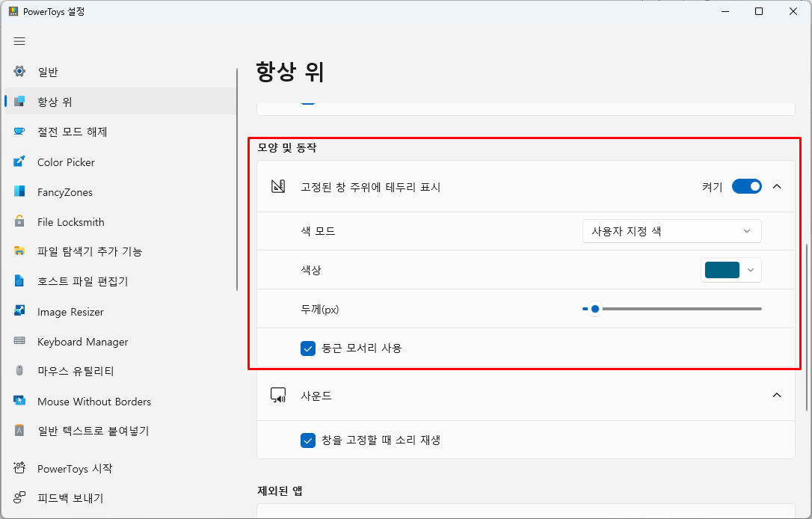Click the sidebar vertical scrollbar
812x519 pixels.
pos(237,179)
